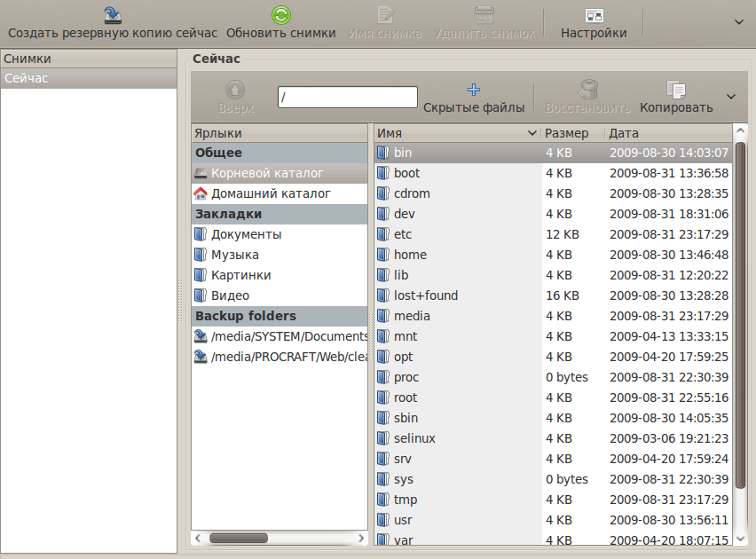Click the path input field showing '/'
This screenshot has height=559, width=756.
pos(347,97)
